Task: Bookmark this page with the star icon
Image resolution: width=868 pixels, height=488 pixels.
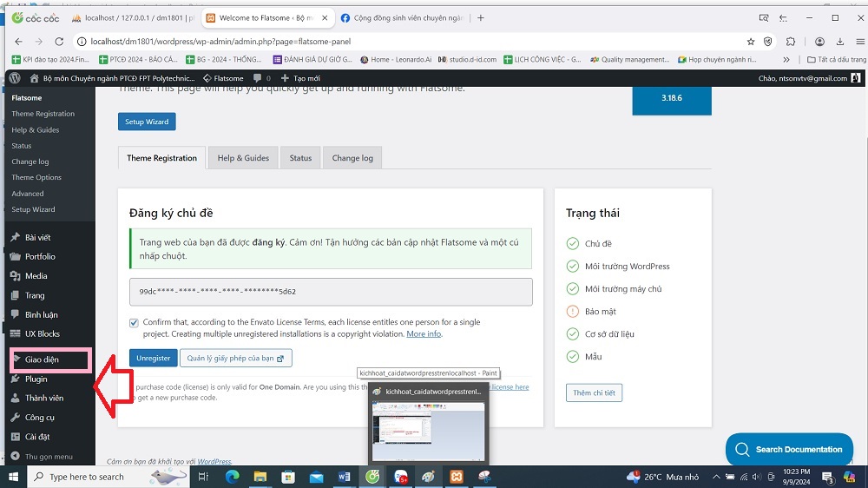Action: click(x=751, y=42)
